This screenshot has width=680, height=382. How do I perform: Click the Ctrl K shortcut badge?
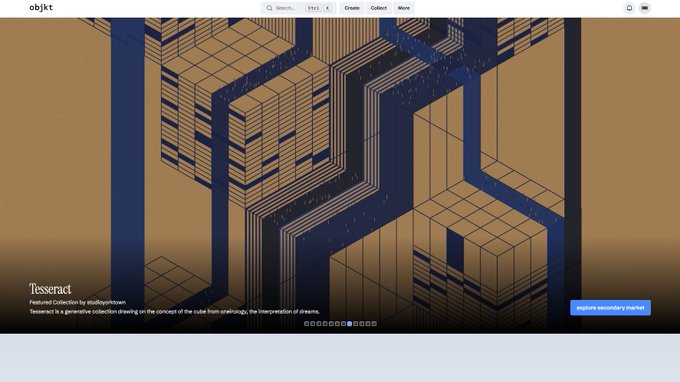319,8
